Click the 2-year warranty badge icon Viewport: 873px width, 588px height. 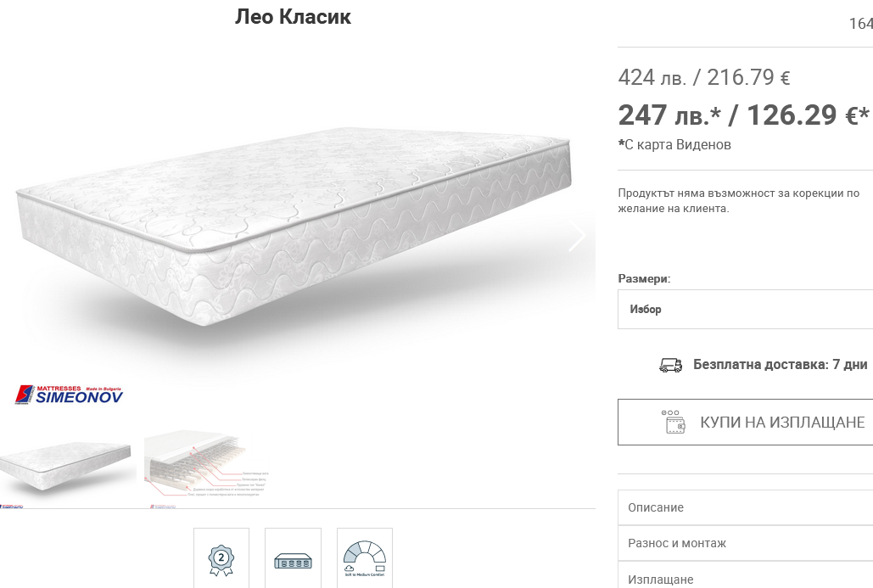point(221,559)
